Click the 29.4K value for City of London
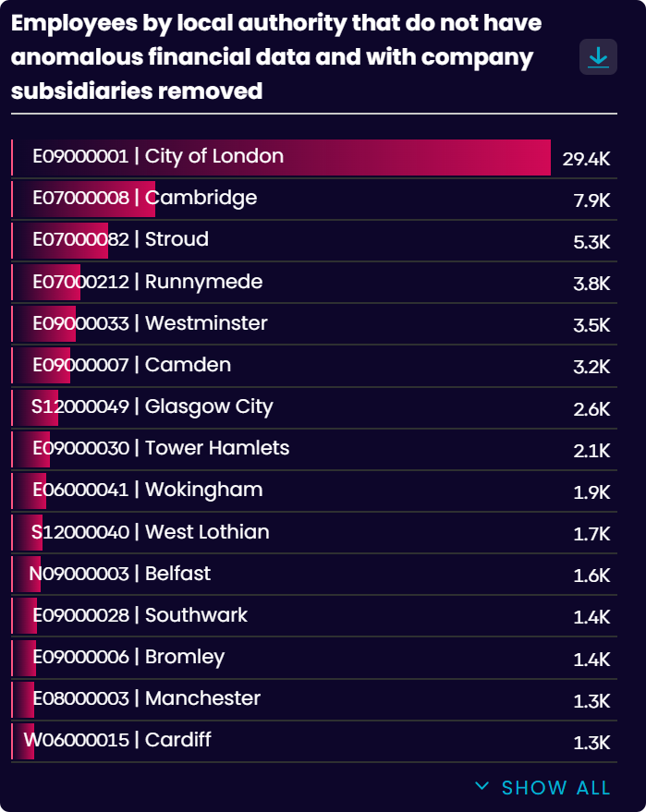 coord(587,159)
